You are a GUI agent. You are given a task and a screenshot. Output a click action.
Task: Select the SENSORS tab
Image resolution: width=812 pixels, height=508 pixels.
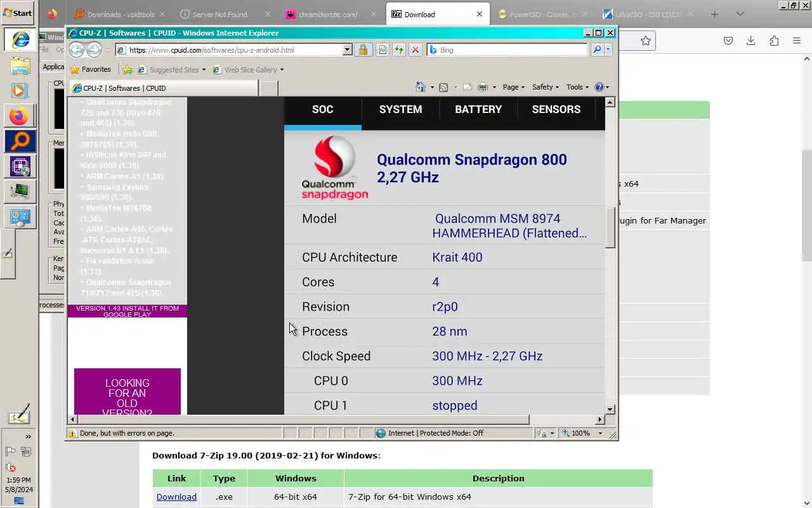(556, 110)
